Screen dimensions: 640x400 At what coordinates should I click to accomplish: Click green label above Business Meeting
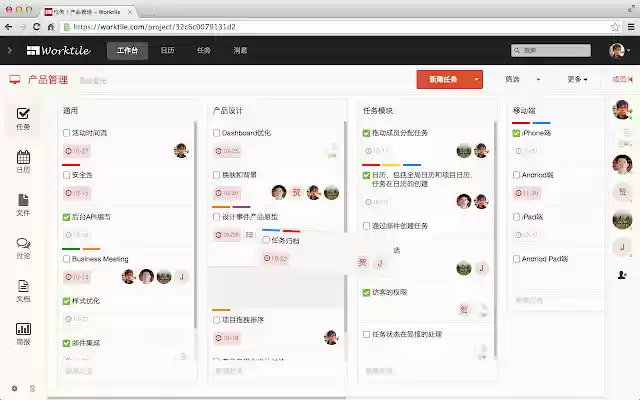(71, 249)
